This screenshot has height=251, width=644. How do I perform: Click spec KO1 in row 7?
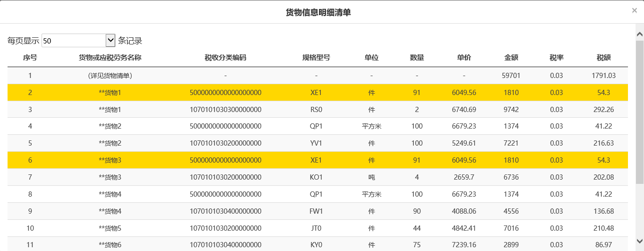[316, 177]
